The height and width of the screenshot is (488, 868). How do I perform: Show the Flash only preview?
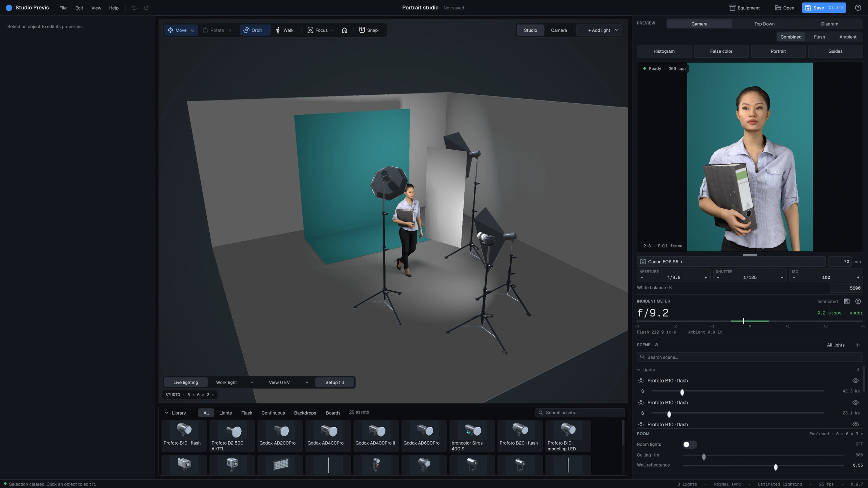coord(819,37)
